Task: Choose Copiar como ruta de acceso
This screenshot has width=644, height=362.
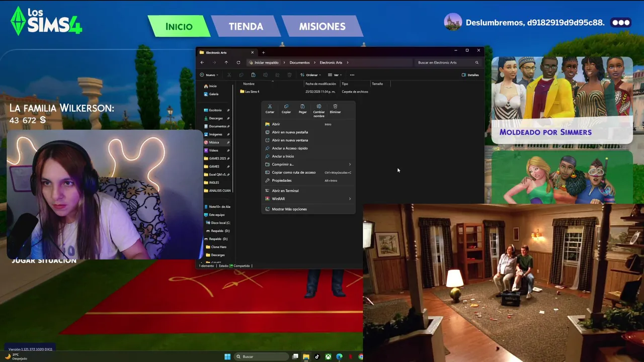Action: [308, 172]
